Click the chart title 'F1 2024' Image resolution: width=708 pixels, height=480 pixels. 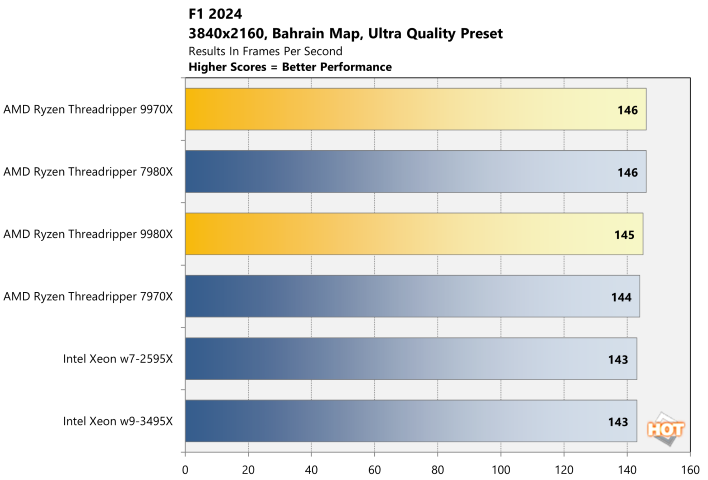tap(215, 14)
